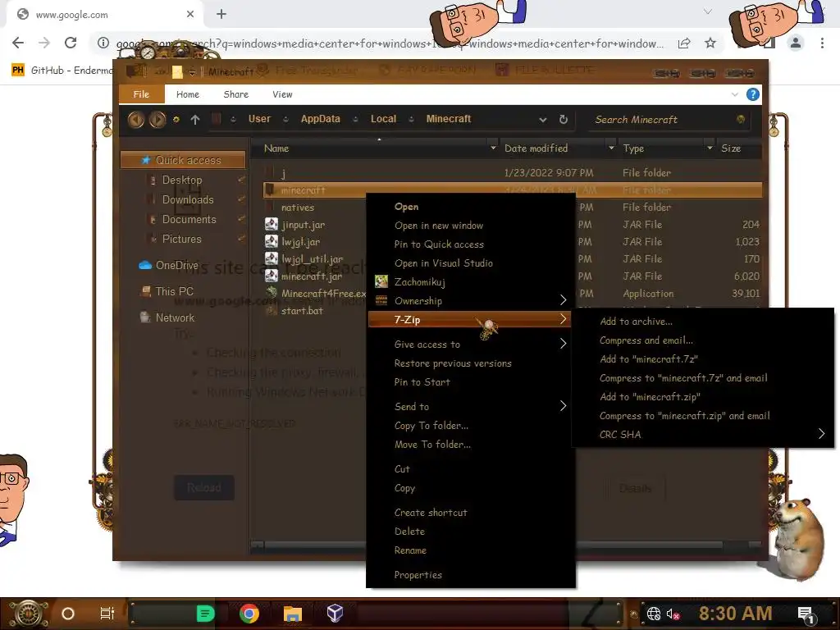The width and height of the screenshot is (840, 630).
Task: Select Add to "minecraft.zip"
Action: pos(650,397)
